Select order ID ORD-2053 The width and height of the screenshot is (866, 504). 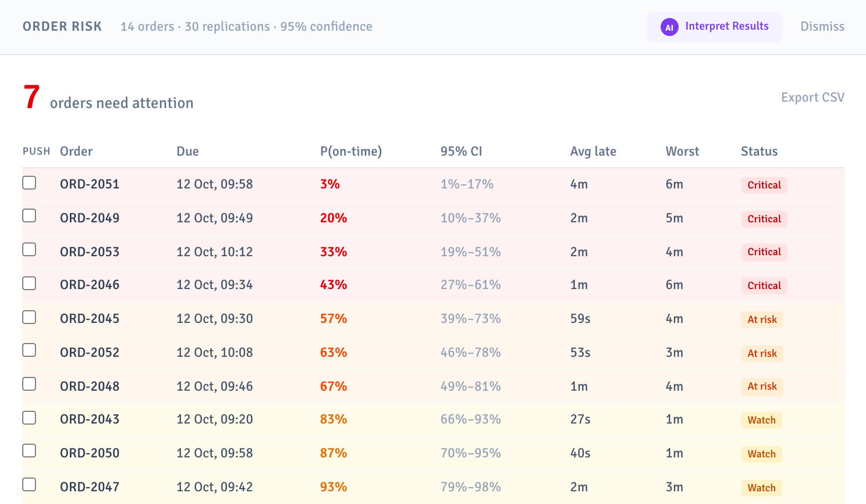click(x=89, y=252)
